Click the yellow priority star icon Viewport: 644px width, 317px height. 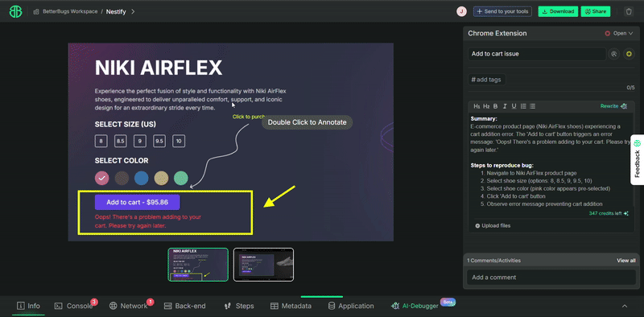[629, 54]
